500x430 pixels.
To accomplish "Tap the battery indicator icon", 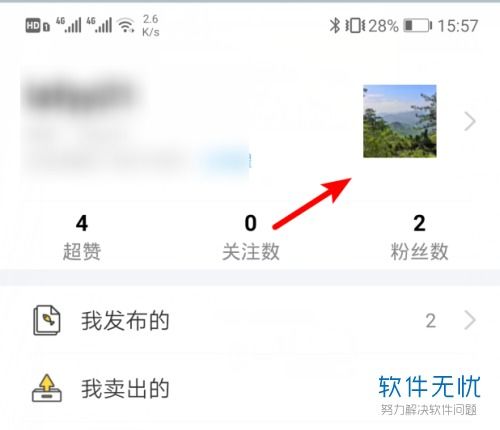I will pos(418,26).
